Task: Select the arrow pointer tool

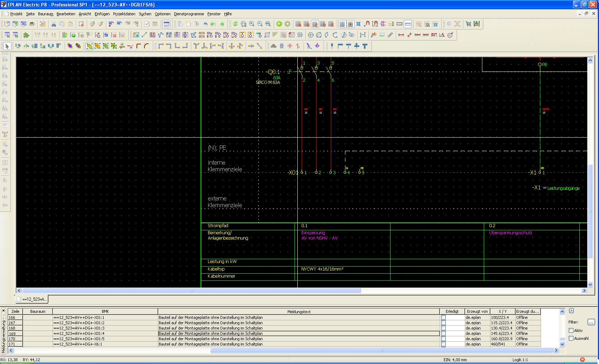Action: point(7,46)
